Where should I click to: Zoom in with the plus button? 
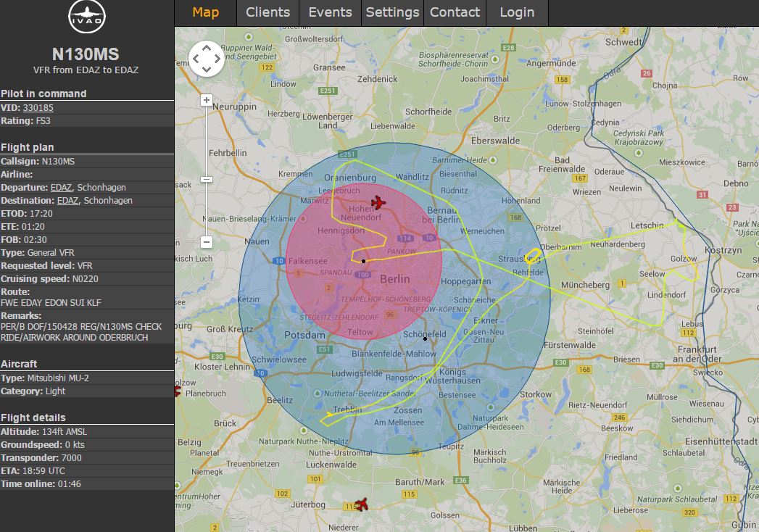click(x=207, y=100)
